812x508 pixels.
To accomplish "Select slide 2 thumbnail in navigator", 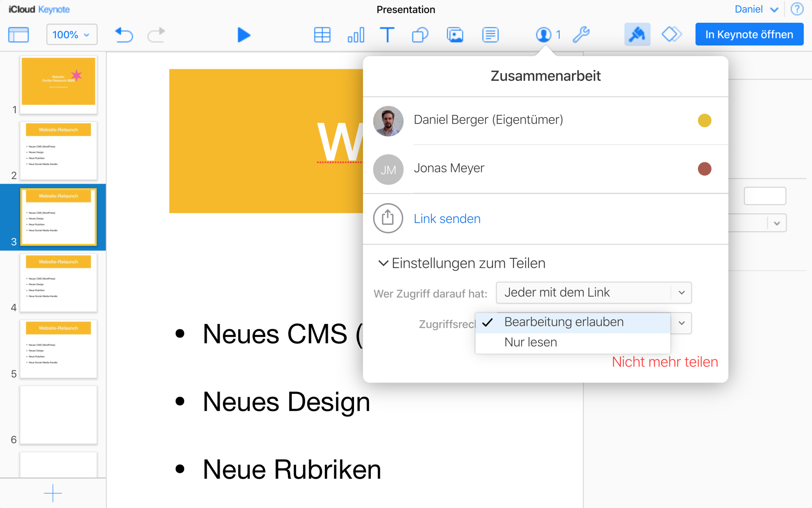I will (58, 151).
